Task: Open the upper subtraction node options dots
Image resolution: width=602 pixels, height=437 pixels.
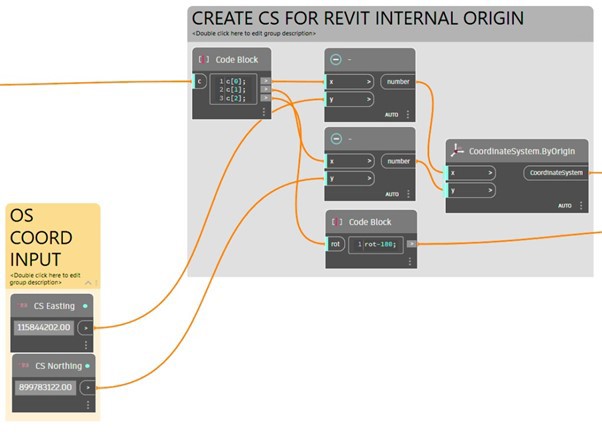Action: pos(408,114)
